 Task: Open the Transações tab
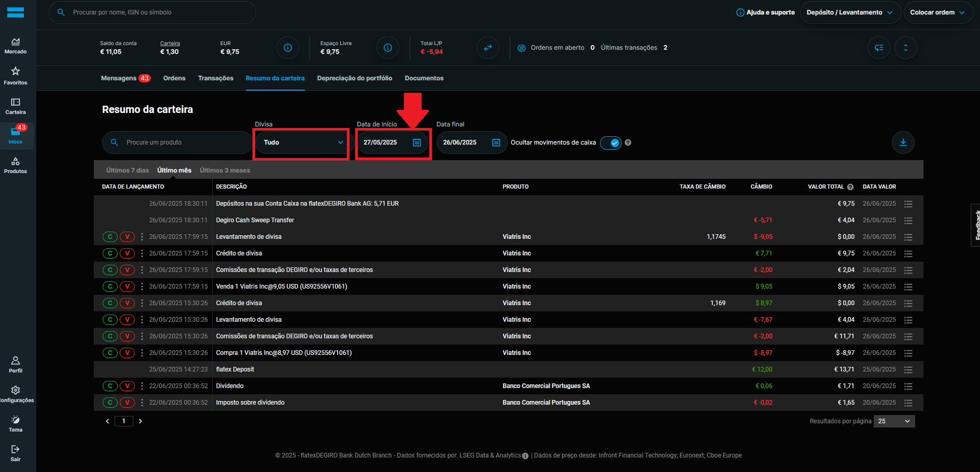pos(216,78)
